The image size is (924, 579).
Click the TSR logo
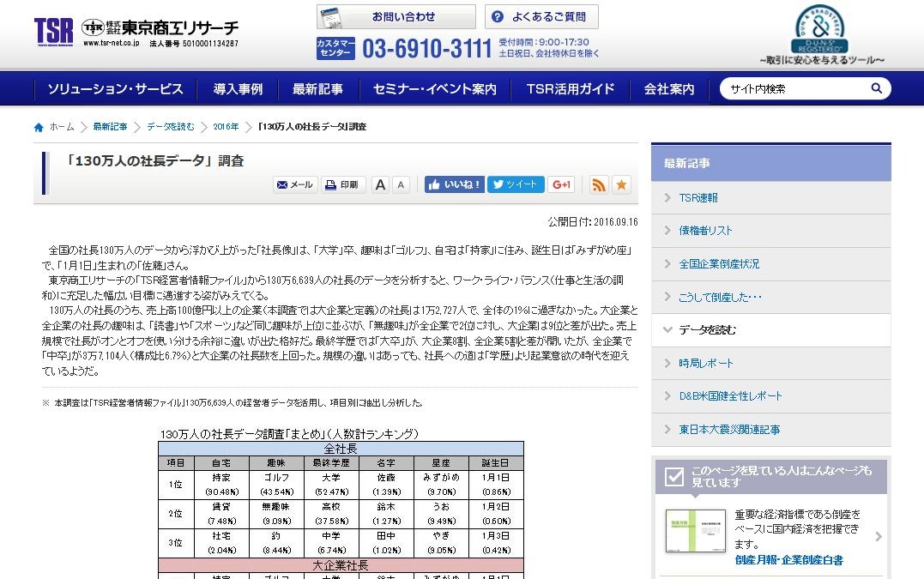[51, 27]
